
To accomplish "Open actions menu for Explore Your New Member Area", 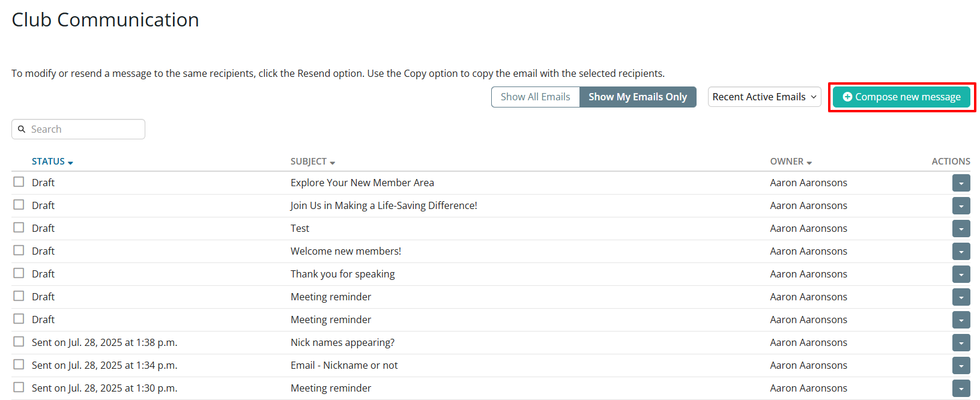I will tap(961, 183).
